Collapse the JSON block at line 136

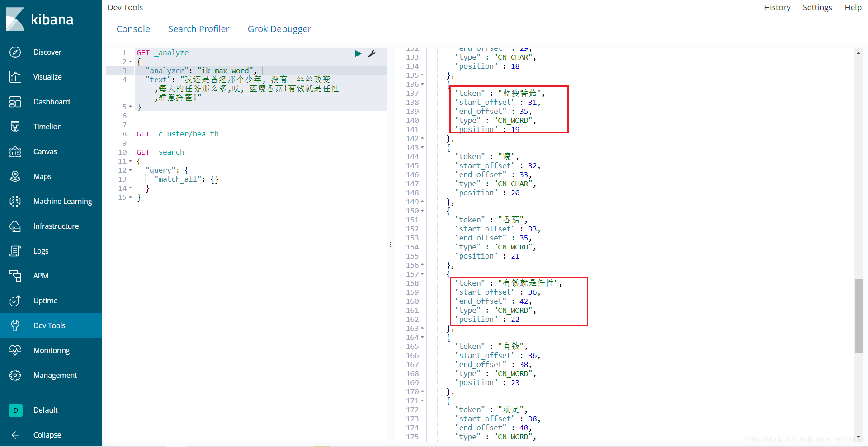tap(422, 85)
